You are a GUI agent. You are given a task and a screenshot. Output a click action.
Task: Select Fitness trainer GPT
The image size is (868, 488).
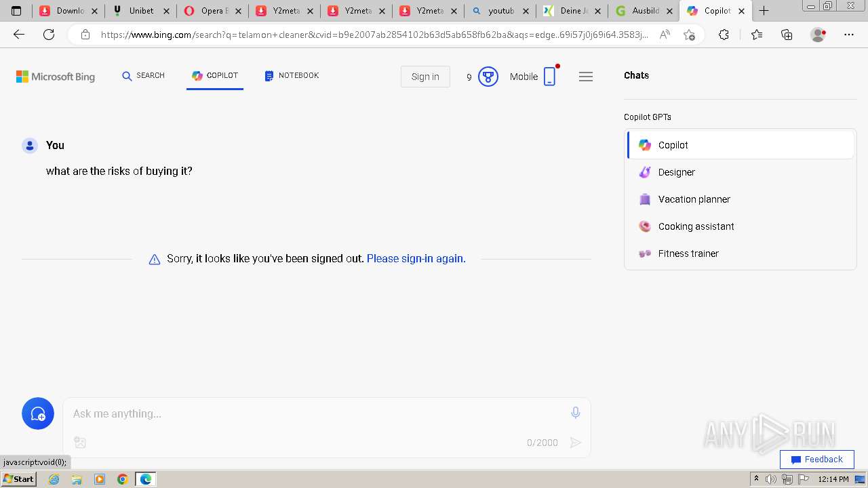point(741,253)
